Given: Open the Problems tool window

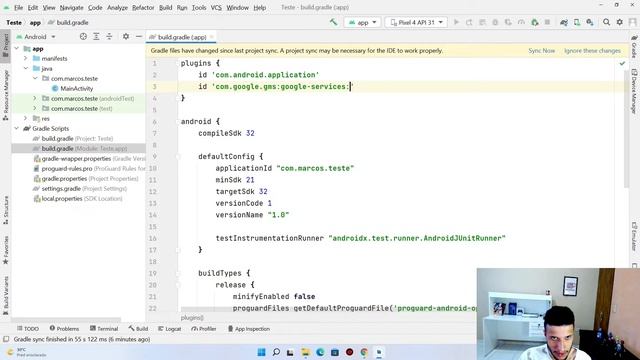Looking at the screenshot, I should pos(64,329).
